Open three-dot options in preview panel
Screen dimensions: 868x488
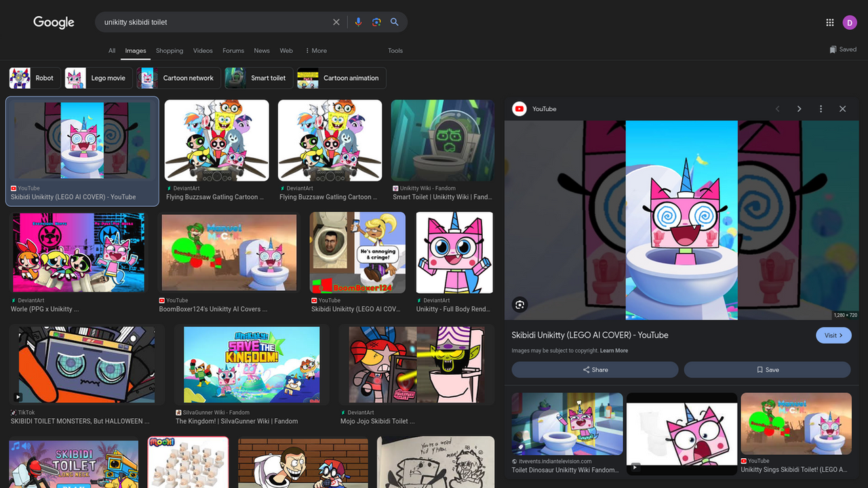[x=821, y=109]
